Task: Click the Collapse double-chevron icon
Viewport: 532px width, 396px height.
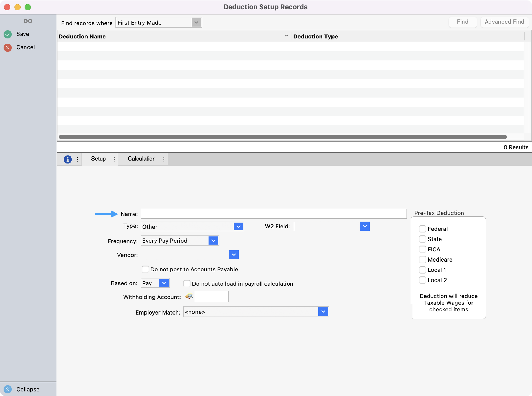Action: coord(8,389)
